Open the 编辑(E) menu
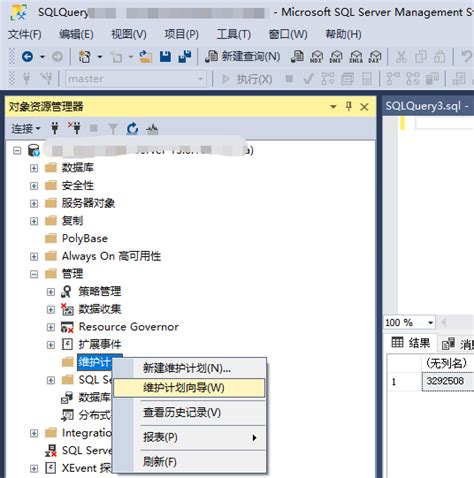This screenshot has height=478, width=474. pos(76,34)
